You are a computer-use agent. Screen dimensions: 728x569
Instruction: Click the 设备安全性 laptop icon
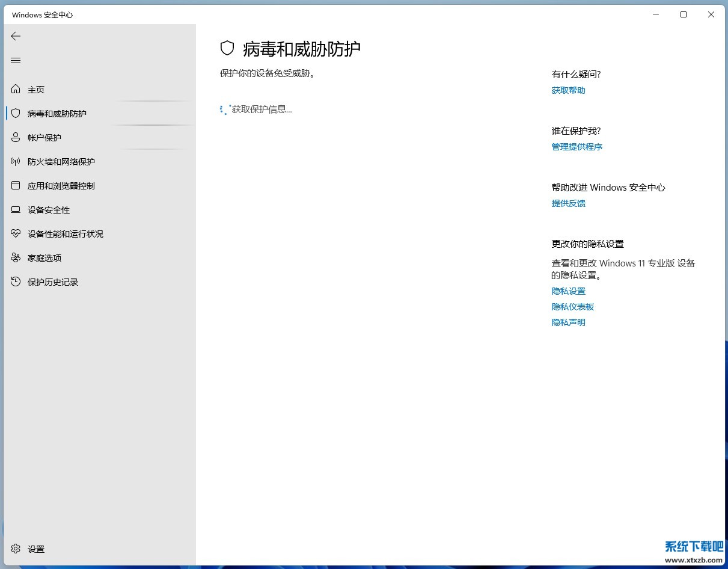coord(16,210)
